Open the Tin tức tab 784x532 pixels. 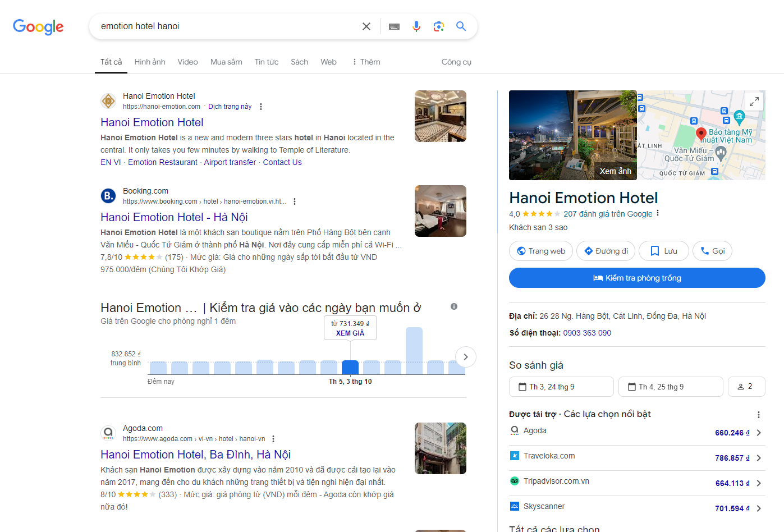(x=267, y=62)
